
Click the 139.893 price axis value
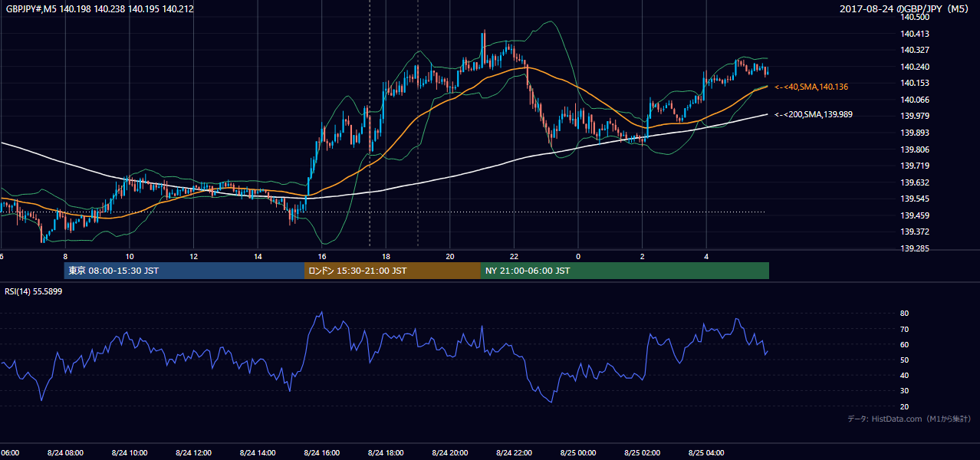916,133
